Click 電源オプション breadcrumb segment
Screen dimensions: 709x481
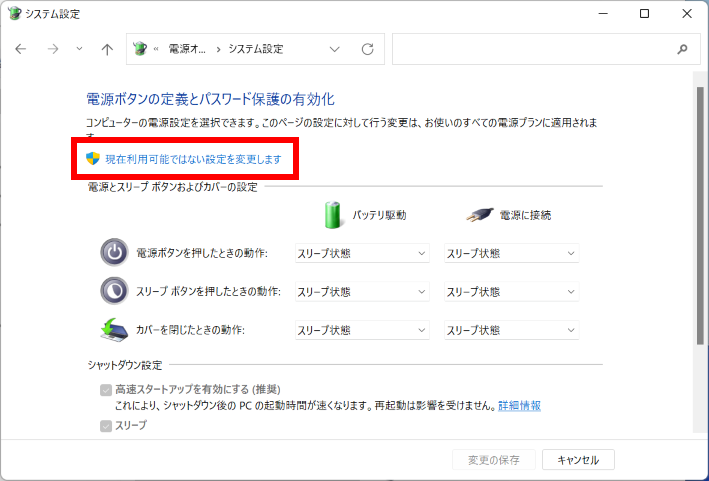[x=187, y=49]
